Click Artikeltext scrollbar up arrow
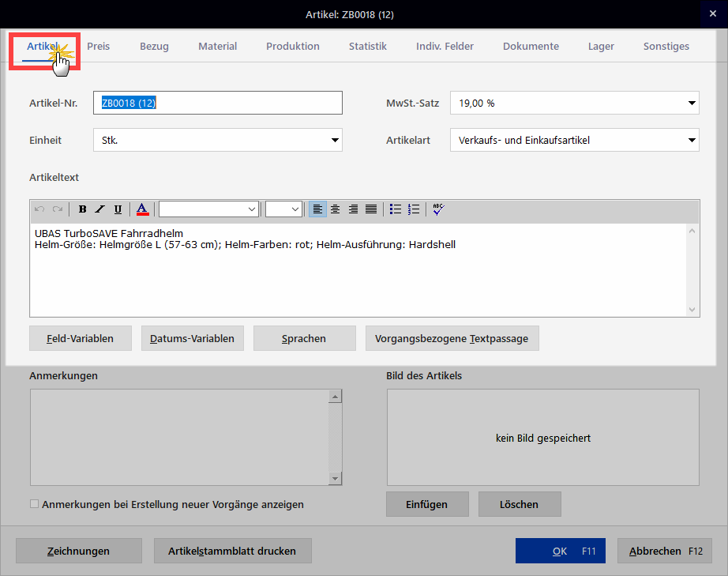This screenshot has height=576, width=728. (x=692, y=231)
